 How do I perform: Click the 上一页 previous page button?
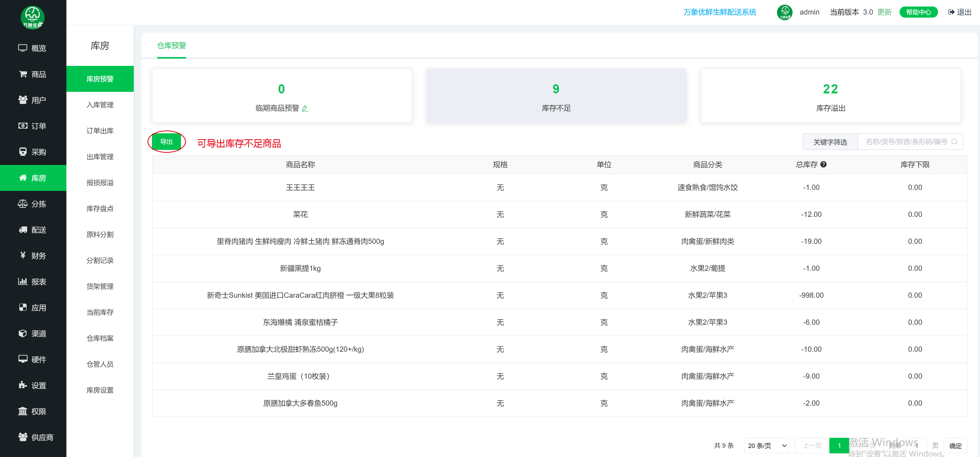(x=812, y=446)
